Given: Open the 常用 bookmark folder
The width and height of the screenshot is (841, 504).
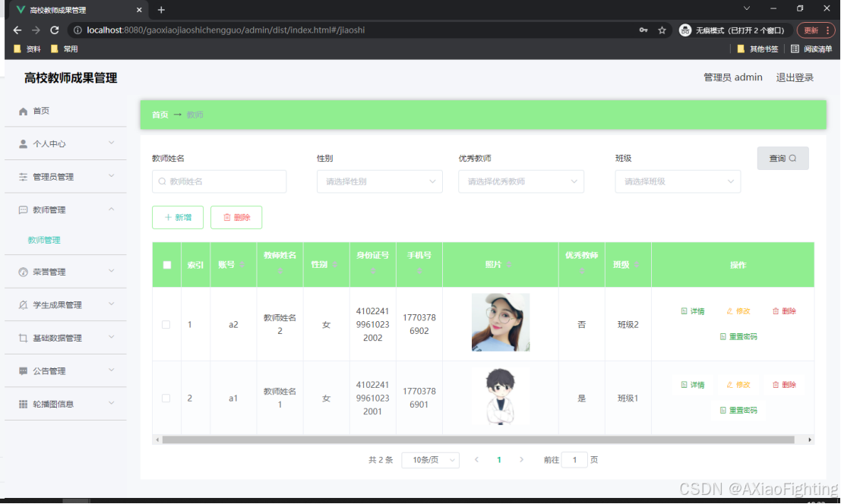Looking at the screenshot, I should [x=65, y=49].
